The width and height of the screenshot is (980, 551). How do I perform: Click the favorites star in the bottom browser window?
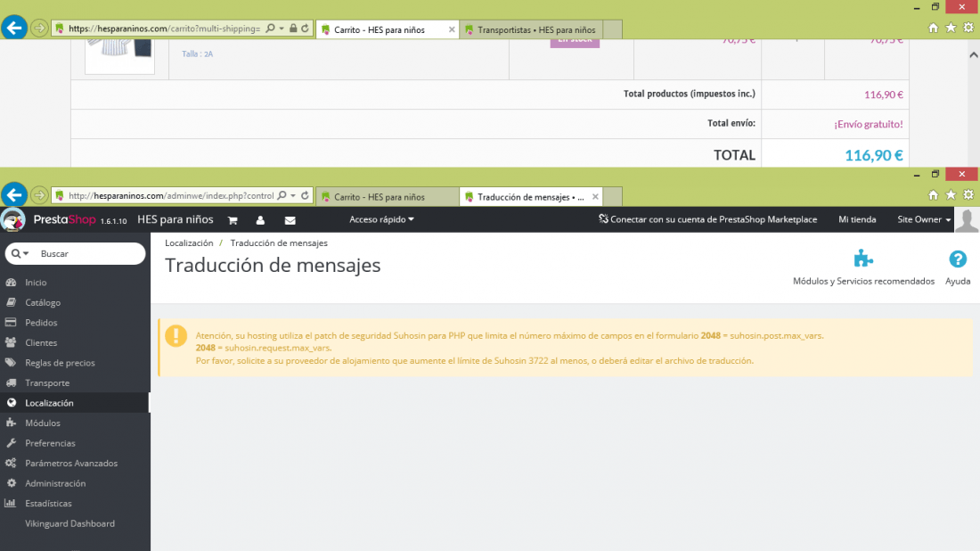point(951,195)
